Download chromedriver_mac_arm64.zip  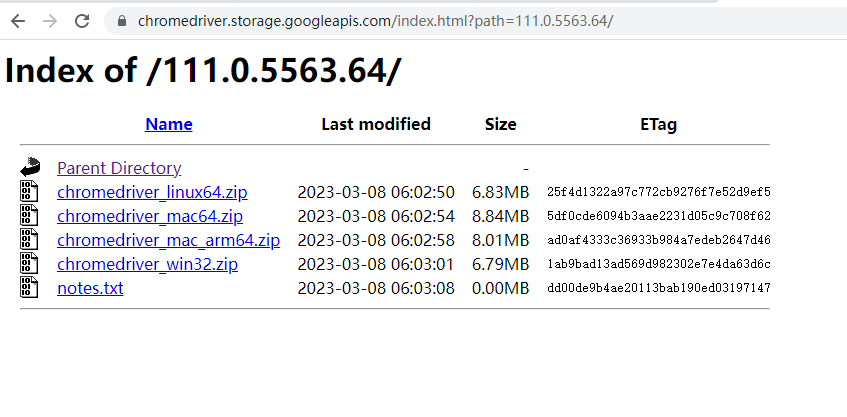(x=169, y=240)
